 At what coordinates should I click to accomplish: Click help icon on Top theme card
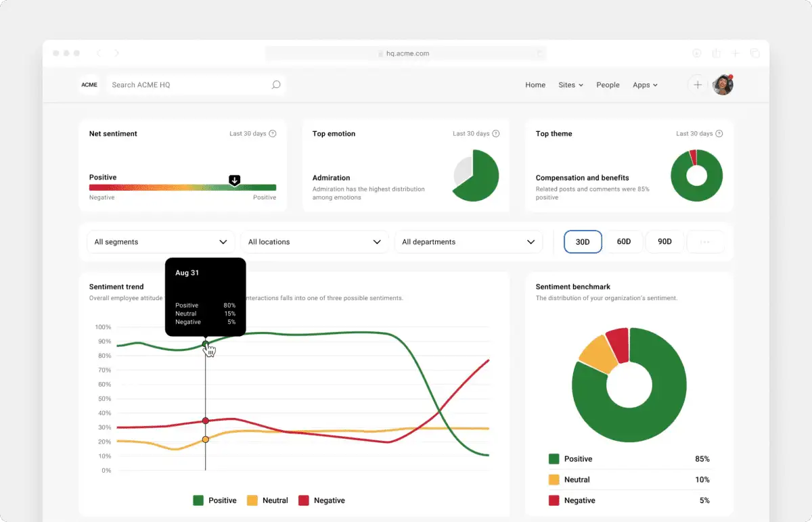point(719,134)
